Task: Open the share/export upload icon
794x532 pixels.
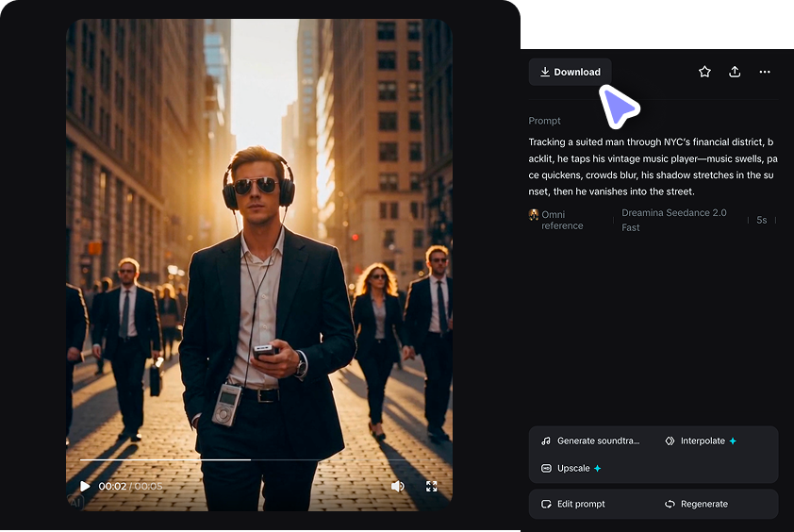Action: (735, 72)
